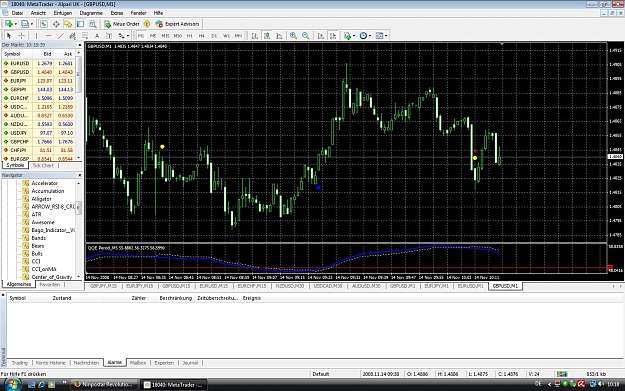
Task: Toggle the Data Window crosshair-target icon
Action: pyautogui.click(x=56, y=24)
